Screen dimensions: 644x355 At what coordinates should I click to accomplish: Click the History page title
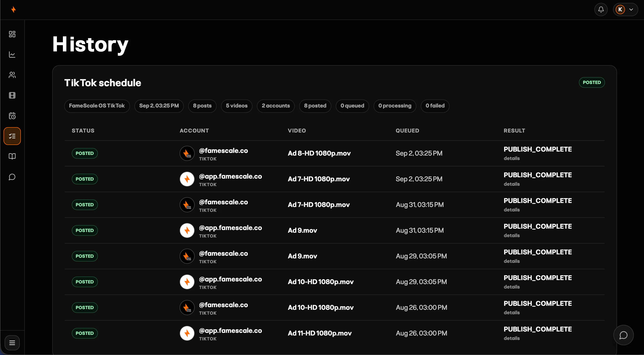pos(91,45)
